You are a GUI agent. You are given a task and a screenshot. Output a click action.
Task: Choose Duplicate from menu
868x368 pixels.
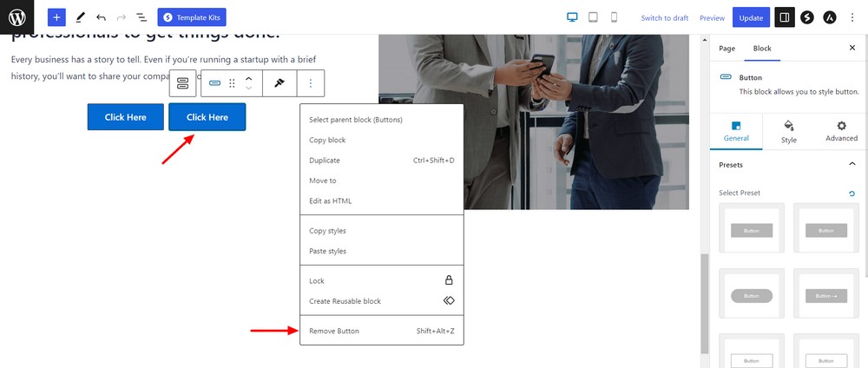click(382, 161)
